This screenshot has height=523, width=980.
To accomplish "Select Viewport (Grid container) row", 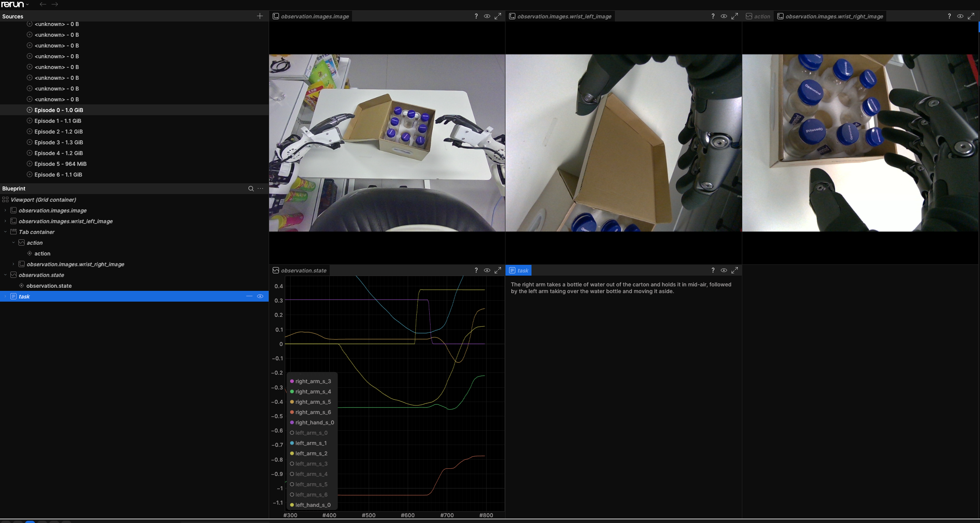I will tap(134, 199).
